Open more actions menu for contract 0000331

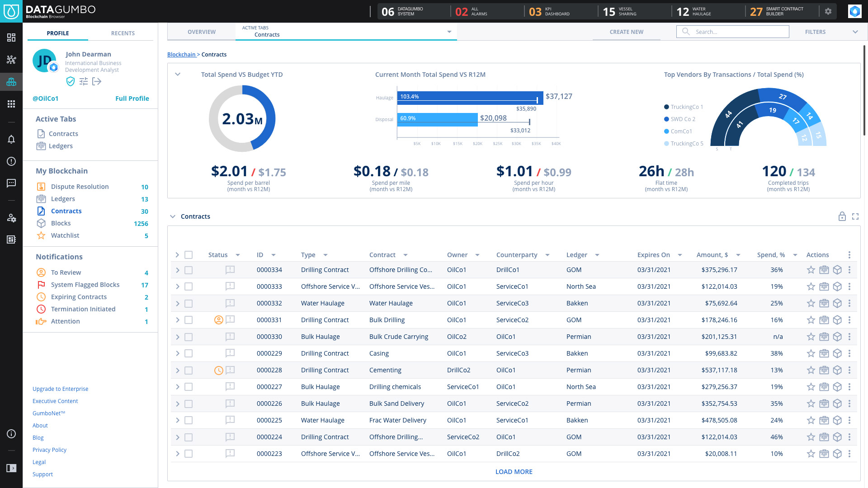[x=849, y=320]
